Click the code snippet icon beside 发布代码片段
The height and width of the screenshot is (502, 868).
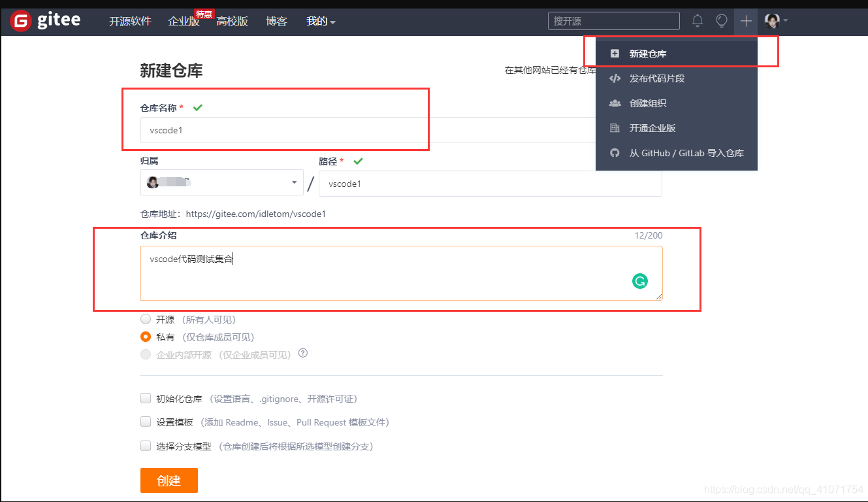[615, 78]
